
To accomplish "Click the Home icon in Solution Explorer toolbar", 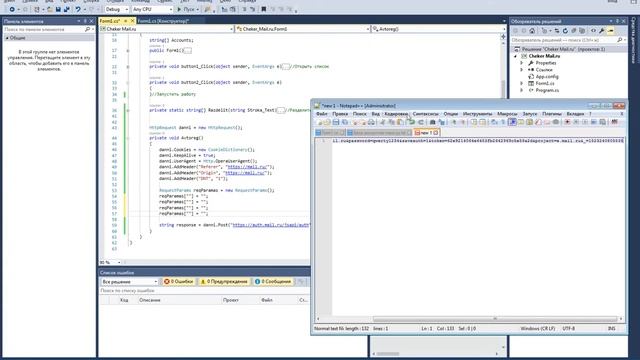I will [x=532, y=31].
